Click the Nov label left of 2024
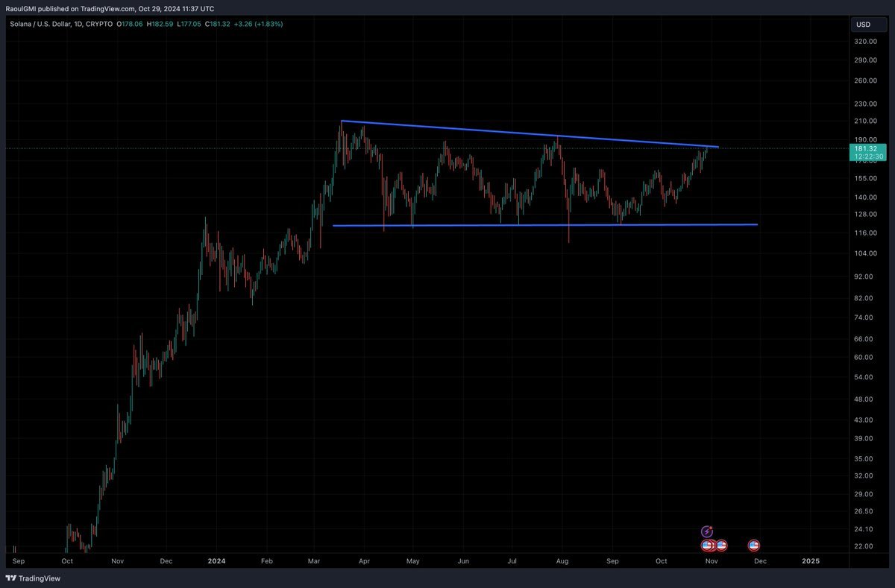895x588 pixels. (x=116, y=560)
